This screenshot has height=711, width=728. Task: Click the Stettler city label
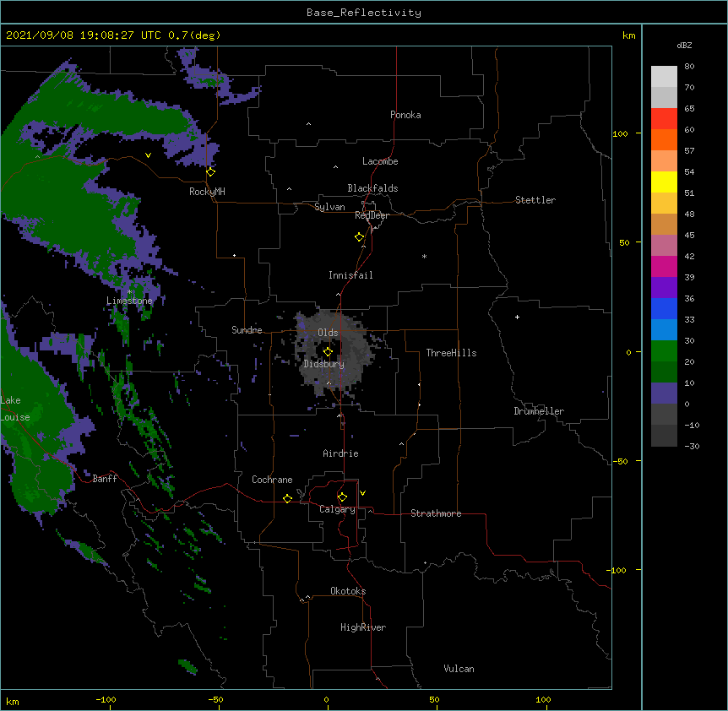535,200
